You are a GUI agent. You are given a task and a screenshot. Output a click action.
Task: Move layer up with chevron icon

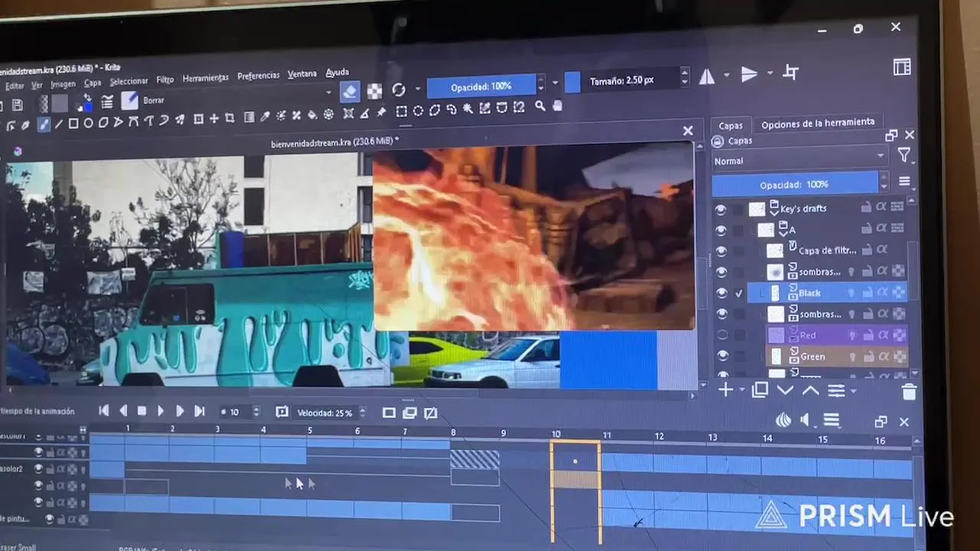(x=810, y=390)
